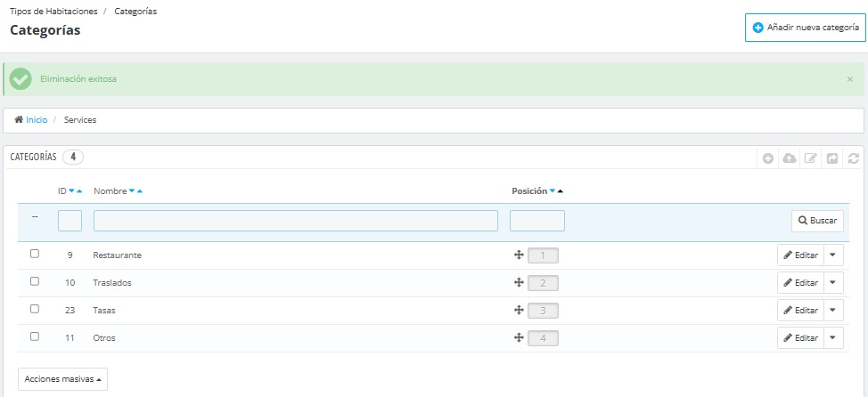Screen dimensions: 868x397
Task: Click the drag handle for Restaurante
Action: click(x=518, y=255)
